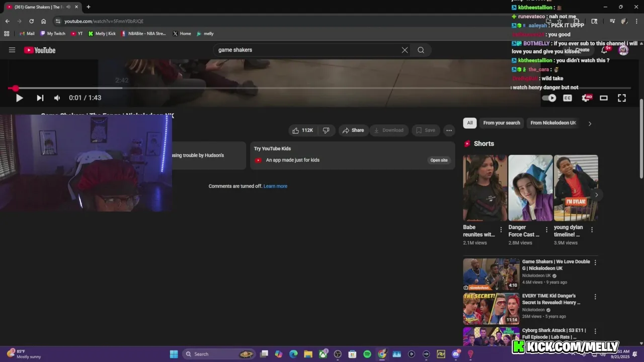Open Windows Start menu
The height and width of the screenshot is (362, 644).
[174, 354]
